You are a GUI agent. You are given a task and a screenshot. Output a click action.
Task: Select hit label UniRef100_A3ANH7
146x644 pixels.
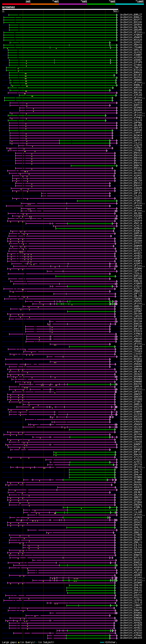[131, 55]
